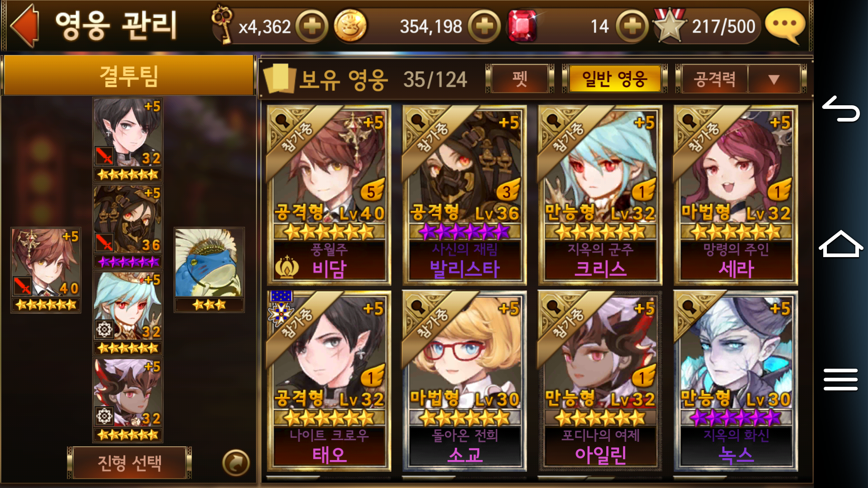The image size is (868, 488).
Task: Tap the Android home icon
Action: pos(841,244)
